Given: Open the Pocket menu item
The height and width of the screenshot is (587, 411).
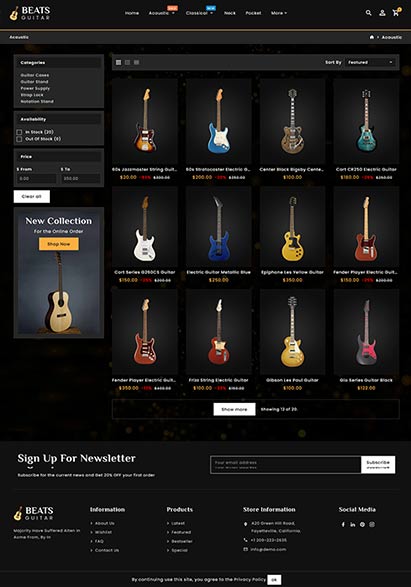Looking at the screenshot, I should click(253, 13).
